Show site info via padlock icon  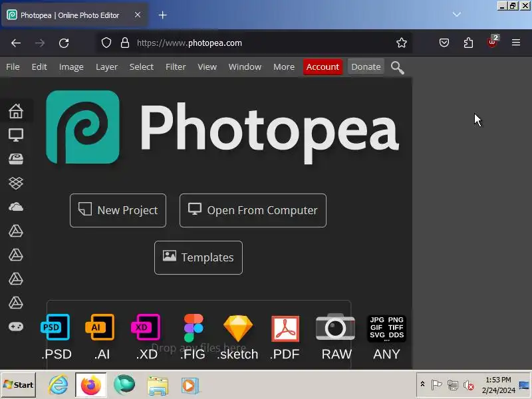pos(125,43)
